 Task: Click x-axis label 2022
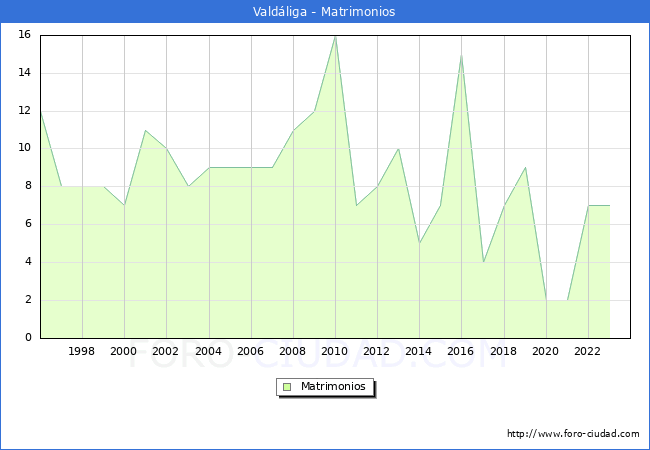point(587,351)
